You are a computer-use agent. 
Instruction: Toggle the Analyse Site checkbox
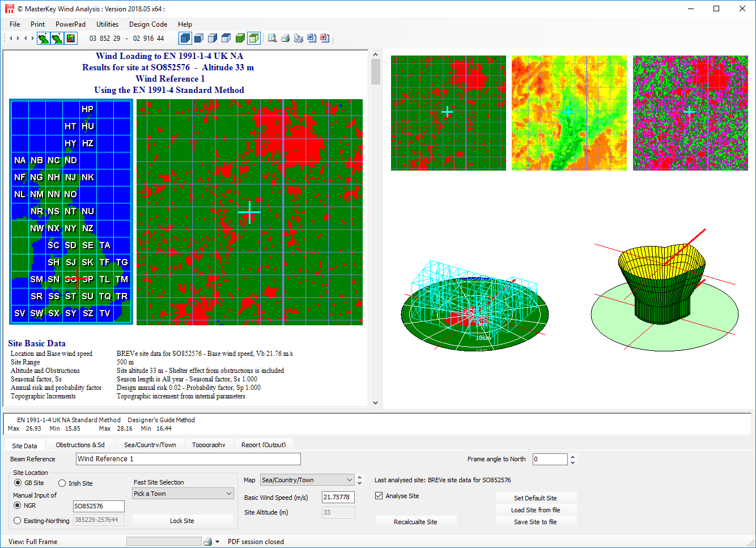pyautogui.click(x=379, y=496)
